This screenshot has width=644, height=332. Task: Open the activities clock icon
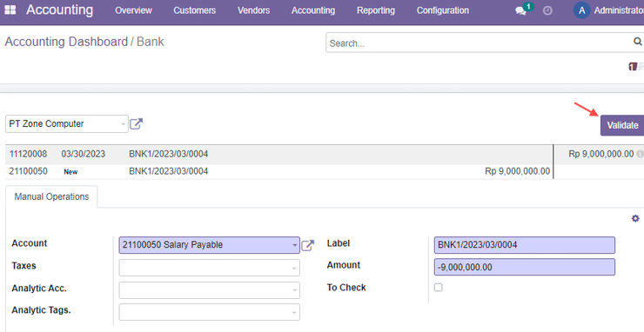tap(547, 10)
